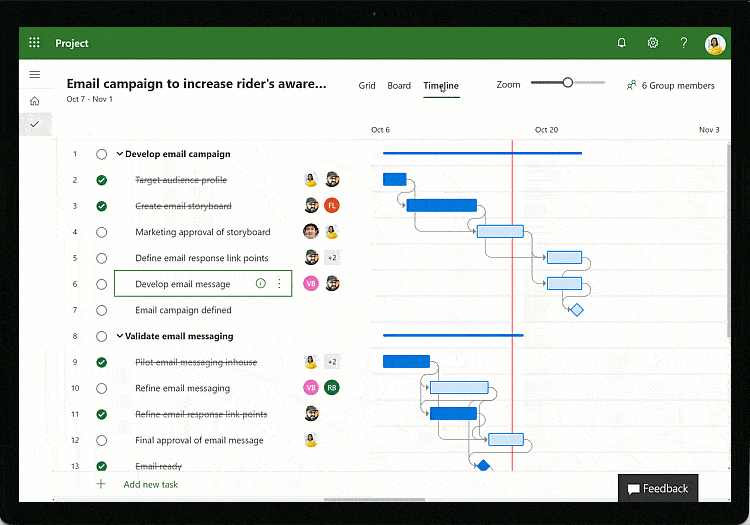
Task: Click the Create email storyboard timeline bar
Action: (441, 206)
